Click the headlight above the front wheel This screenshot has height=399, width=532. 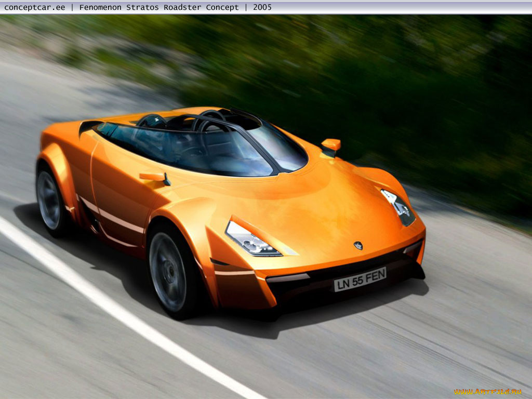click(251, 241)
